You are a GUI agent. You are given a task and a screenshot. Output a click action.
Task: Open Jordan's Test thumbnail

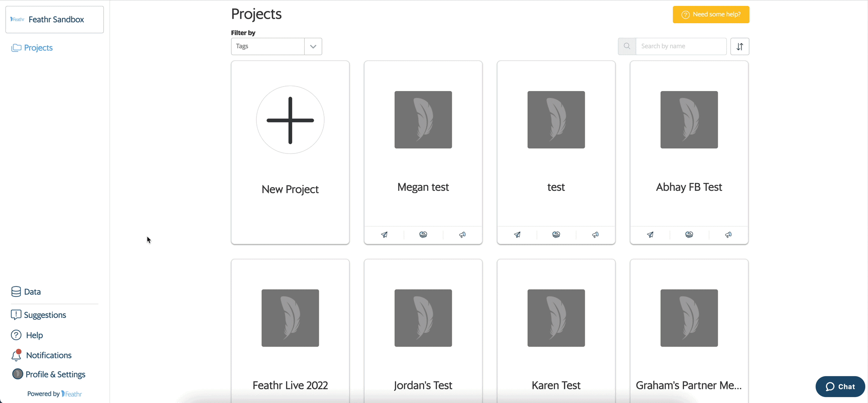(423, 318)
